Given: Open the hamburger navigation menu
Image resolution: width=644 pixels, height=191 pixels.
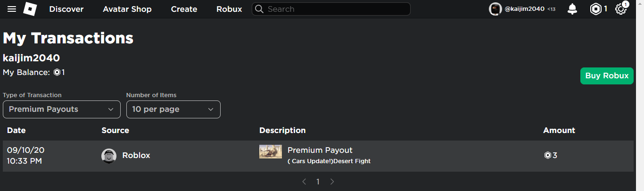Looking at the screenshot, I should pyautogui.click(x=12, y=9).
